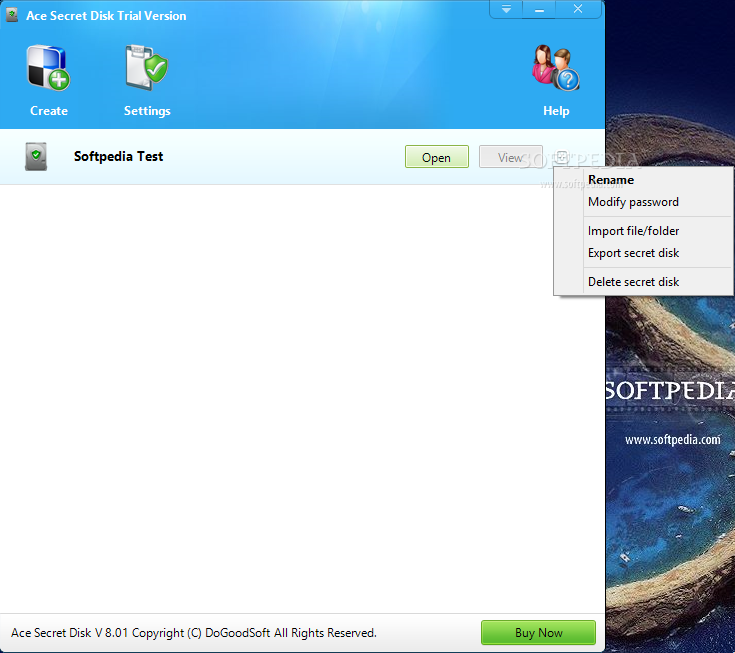Open the Help people icon
Viewport: 735px width, 653px height.
coord(556,68)
